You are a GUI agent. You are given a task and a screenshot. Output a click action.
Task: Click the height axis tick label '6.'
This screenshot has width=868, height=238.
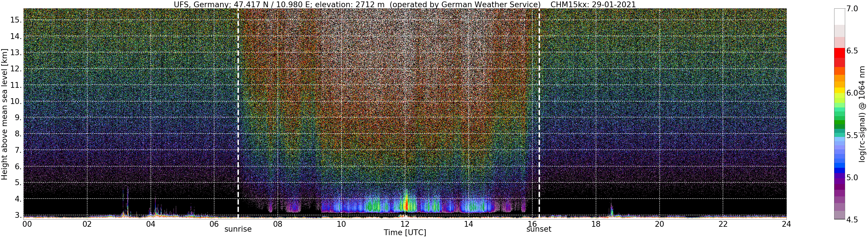(x=18, y=166)
